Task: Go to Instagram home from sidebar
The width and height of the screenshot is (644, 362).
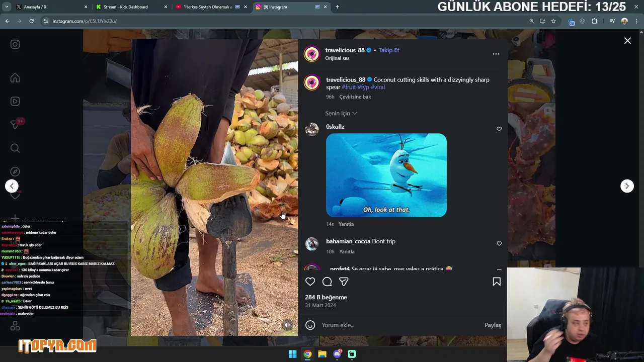Action: (15, 78)
